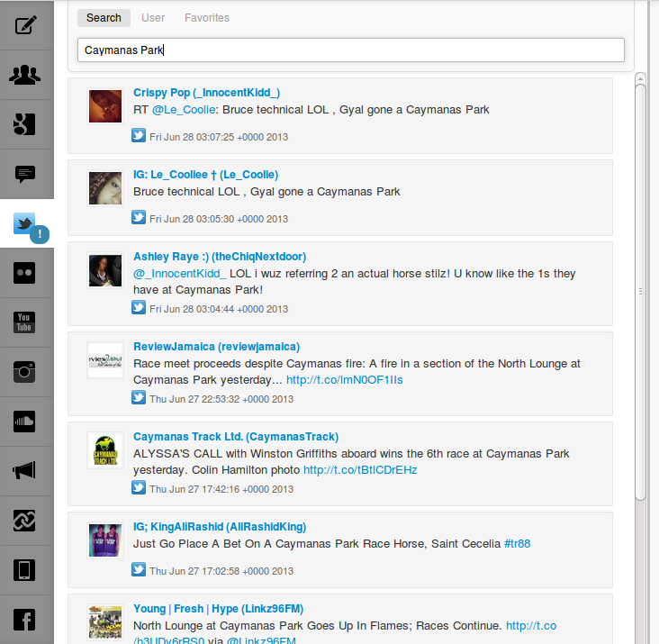Click Twitter bird icon on ReviewJamaica tweet
The width and height of the screenshot is (659, 644).
(x=139, y=398)
